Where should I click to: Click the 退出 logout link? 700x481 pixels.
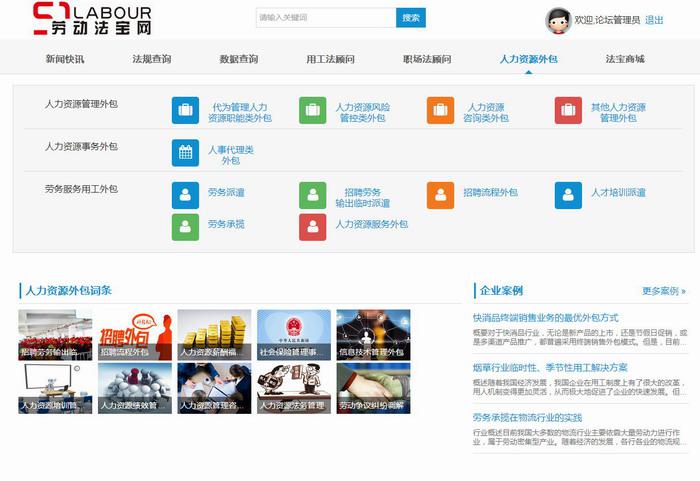coord(654,20)
